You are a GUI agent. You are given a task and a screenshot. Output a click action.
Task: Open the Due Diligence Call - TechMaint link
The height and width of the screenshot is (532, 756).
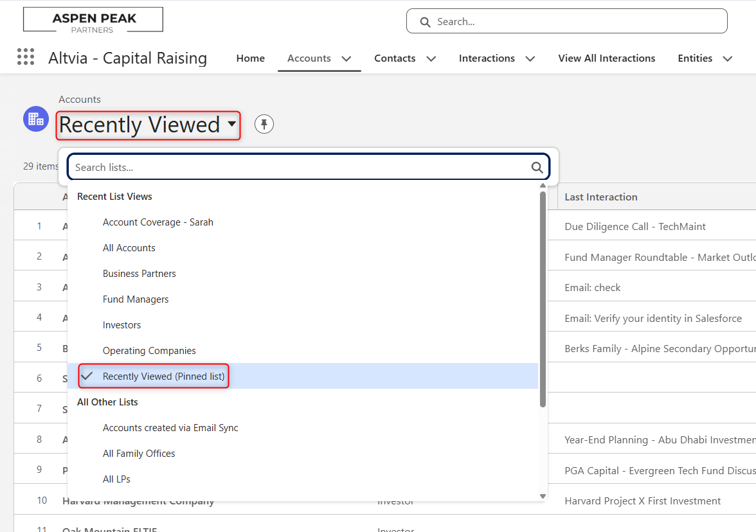tap(634, 227)
